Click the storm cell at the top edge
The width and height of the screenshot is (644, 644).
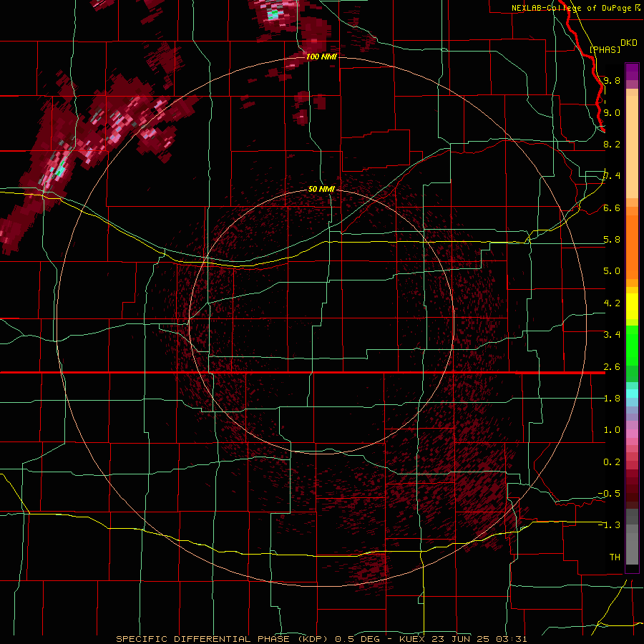pos(273,14)
